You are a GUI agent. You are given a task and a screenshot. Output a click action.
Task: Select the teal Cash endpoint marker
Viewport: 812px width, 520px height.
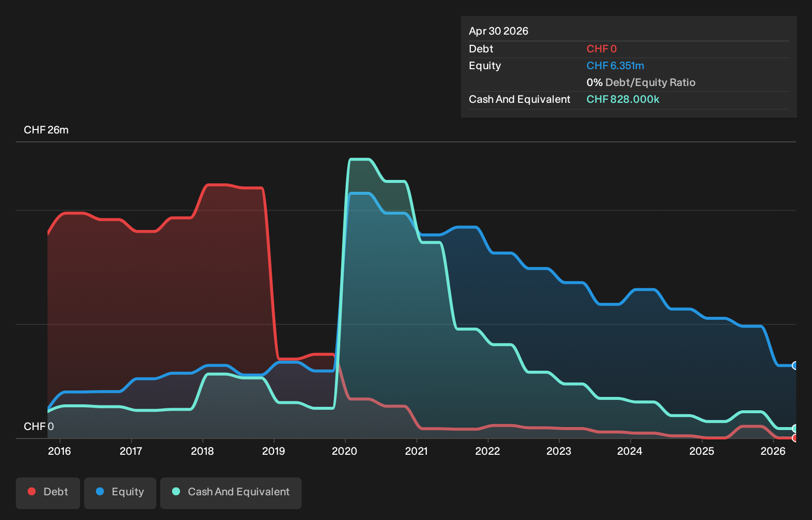pos(795,429)
